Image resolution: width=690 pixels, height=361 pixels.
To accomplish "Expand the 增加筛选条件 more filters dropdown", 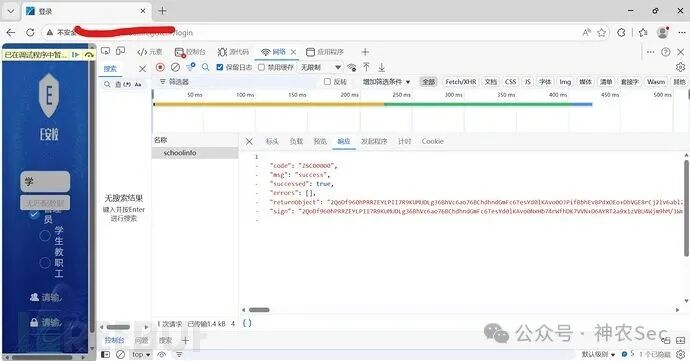I will coord(386,81).
